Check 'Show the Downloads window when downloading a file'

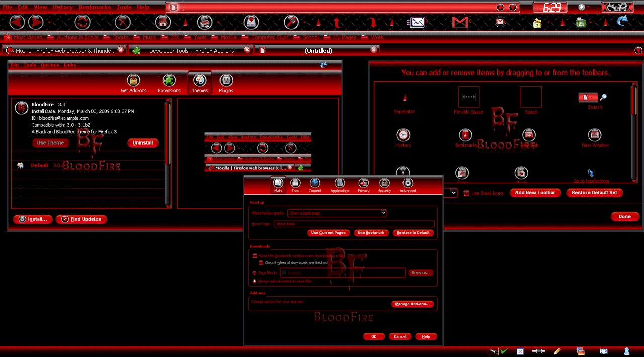[254, 256]
